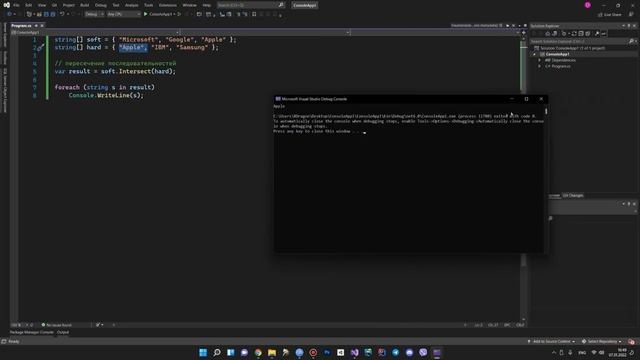
Task: Open the Test menu
Action: pos(116,5)
